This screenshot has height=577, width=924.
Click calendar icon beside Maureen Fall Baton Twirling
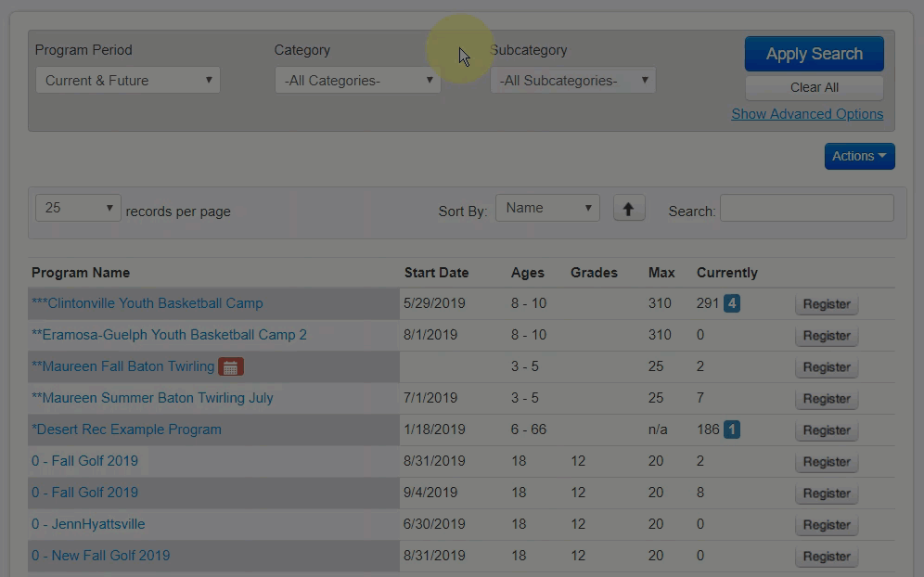(x=231, y=366)
